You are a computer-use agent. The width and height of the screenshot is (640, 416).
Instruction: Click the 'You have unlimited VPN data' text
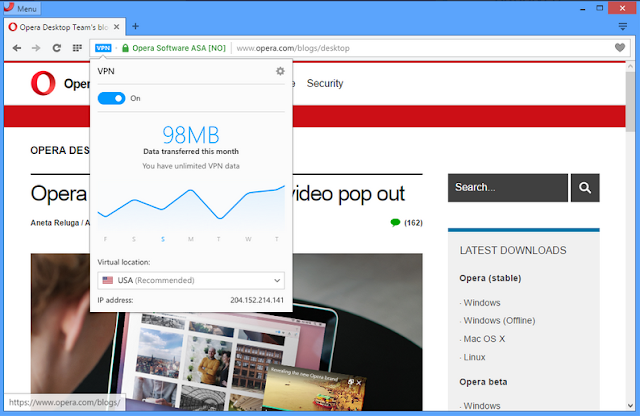click(191, 166)
